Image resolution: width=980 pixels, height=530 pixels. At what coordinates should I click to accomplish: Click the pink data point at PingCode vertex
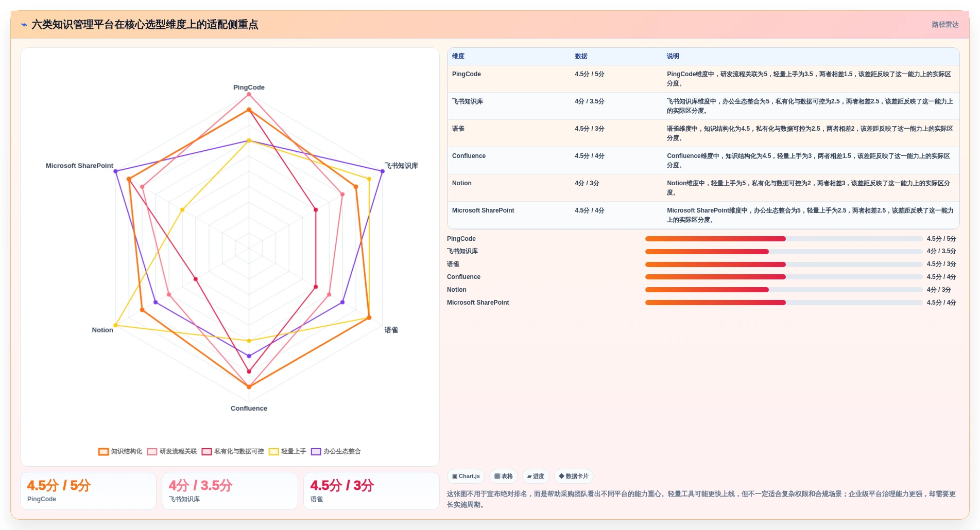pos(249,95)
